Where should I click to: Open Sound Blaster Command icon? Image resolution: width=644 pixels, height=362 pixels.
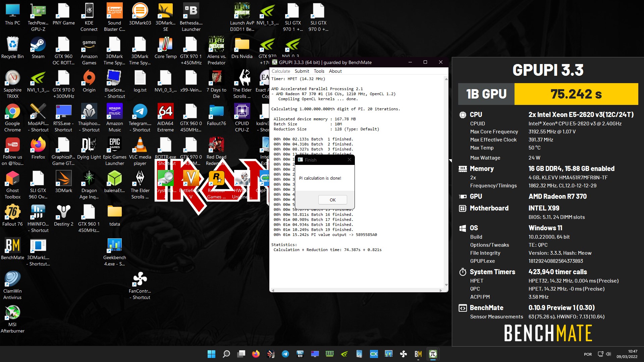click(114, 17)
